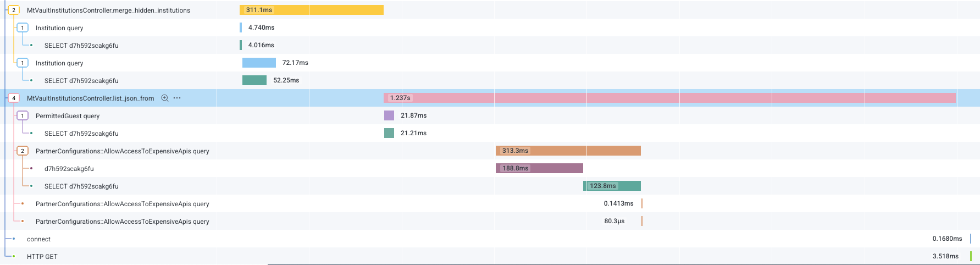Collapse the merge_hidden_institutions span children badge
Viewport: 980px width, 265px height.
(14, 10)
